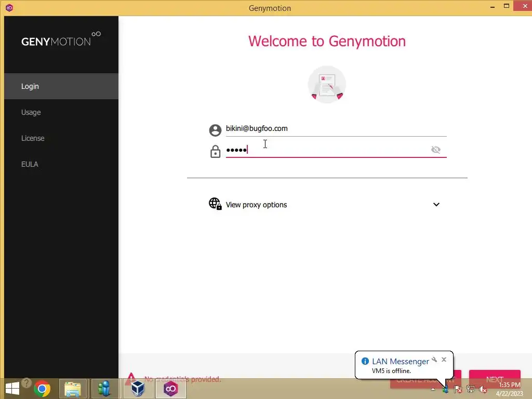Click the warning triangle error icon
Screen dimensions: 532x399
click(x=131, y=379)
